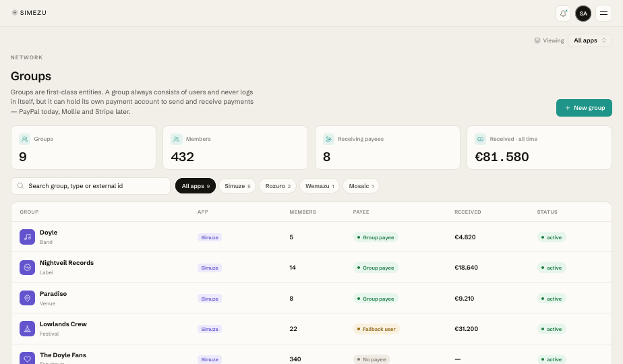Click the Status column header
623x364 pixels.
(x=547, y=212)
